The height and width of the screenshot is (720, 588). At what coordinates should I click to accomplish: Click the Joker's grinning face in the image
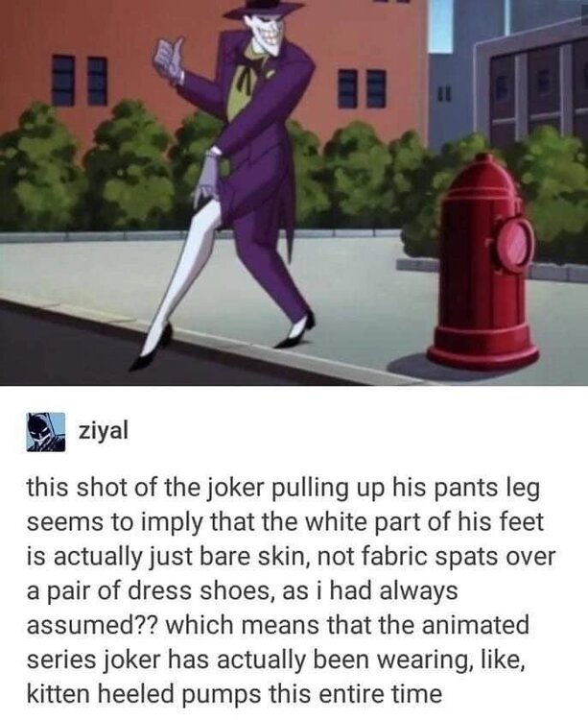[x=266, y=36]
